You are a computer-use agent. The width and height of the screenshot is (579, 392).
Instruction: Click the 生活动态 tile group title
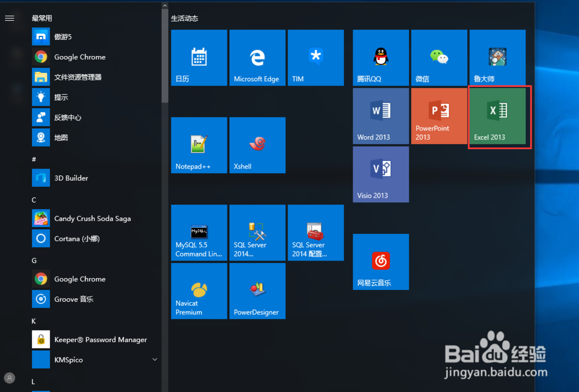[x=185, y=18]
